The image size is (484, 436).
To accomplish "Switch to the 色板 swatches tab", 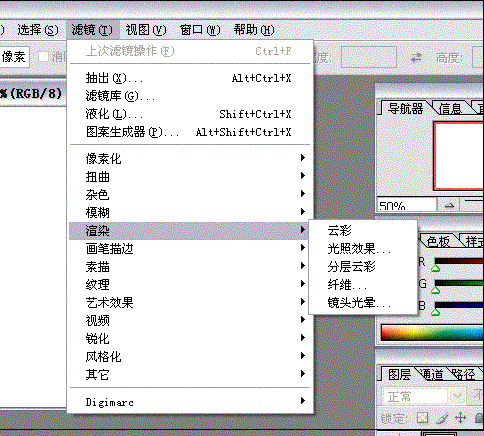I will (x=438, y=241).
